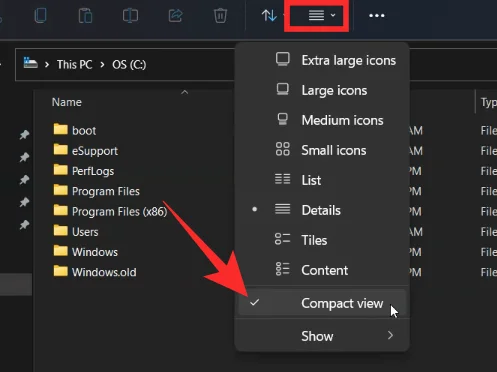The image size is (497, 372).
Task: Click the Program Files folder icon
Action: click(61, 190)
